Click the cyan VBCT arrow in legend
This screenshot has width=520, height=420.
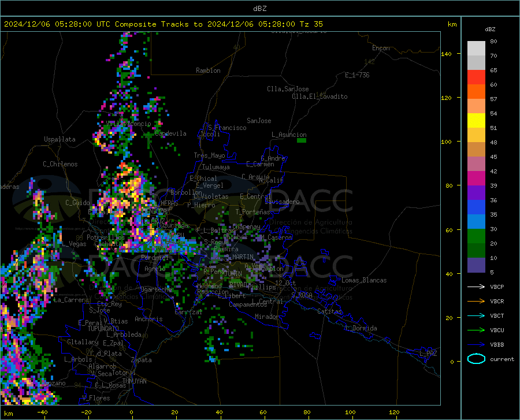click(476, 315)
